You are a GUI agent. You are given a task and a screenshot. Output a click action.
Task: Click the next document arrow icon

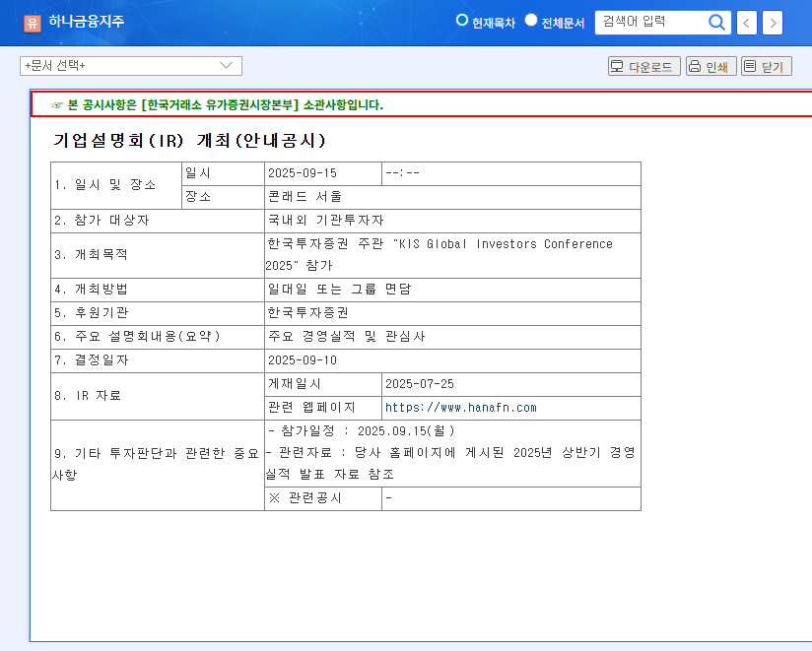click(772, 23)
